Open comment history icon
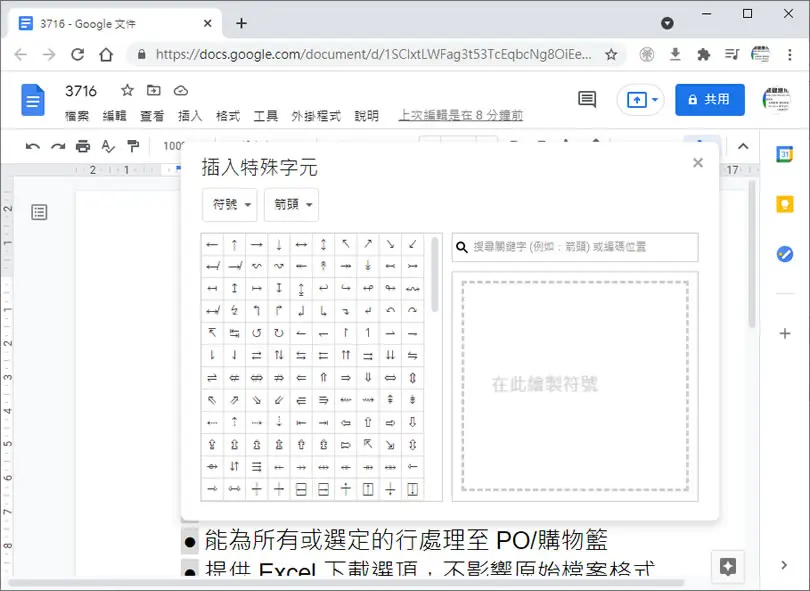This screenshot has width=810, height=591. (587, 99)
